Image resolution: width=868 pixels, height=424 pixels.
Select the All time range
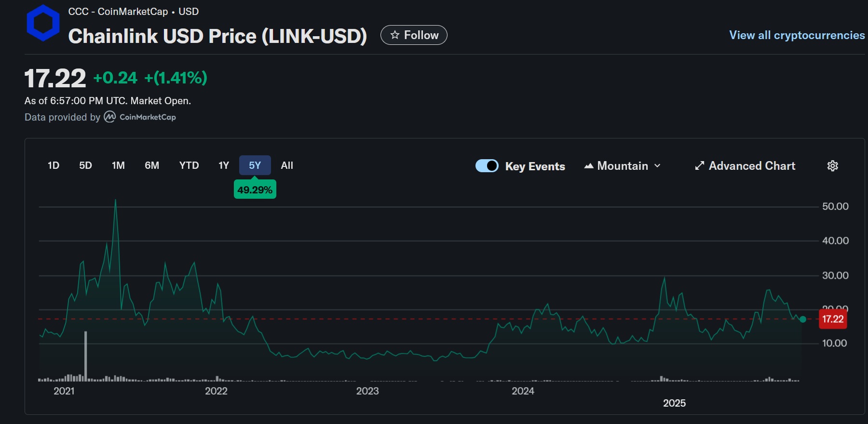pyautogui.click(x=287, y=165)
